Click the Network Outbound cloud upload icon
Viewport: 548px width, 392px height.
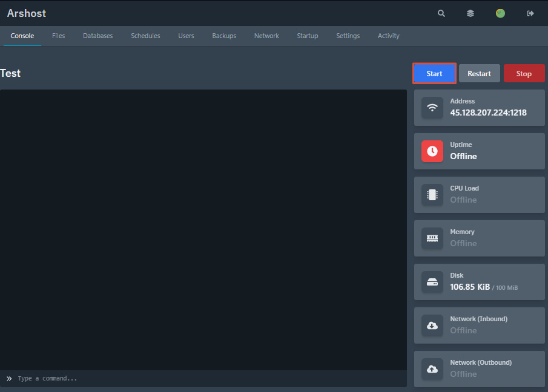(432, 369)
